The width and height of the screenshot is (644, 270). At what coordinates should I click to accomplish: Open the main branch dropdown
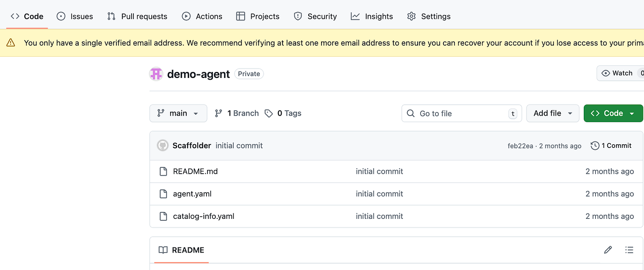(x=178, y=113)
